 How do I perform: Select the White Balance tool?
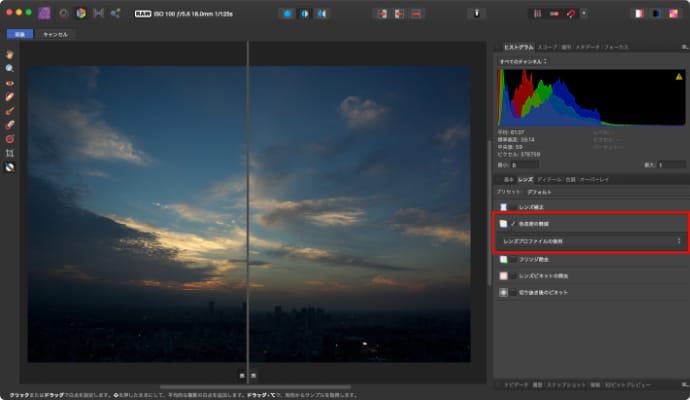[x=10, y=167]
